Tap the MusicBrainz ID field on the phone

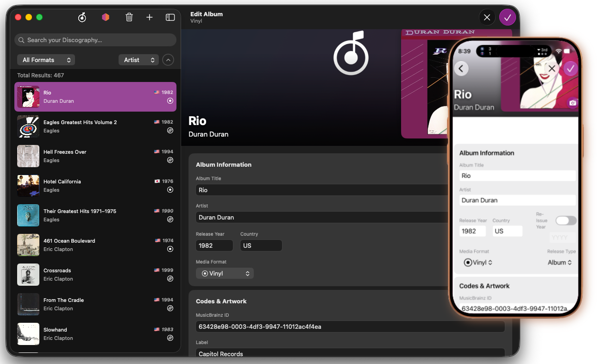point(518,308)
